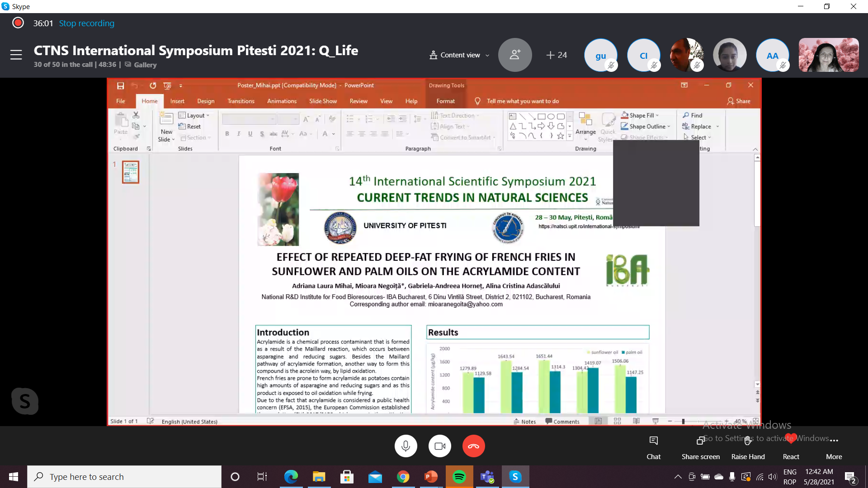Toggle Strikethrough formatting
The height and width of the screenshot is (488, 868).
274,134
